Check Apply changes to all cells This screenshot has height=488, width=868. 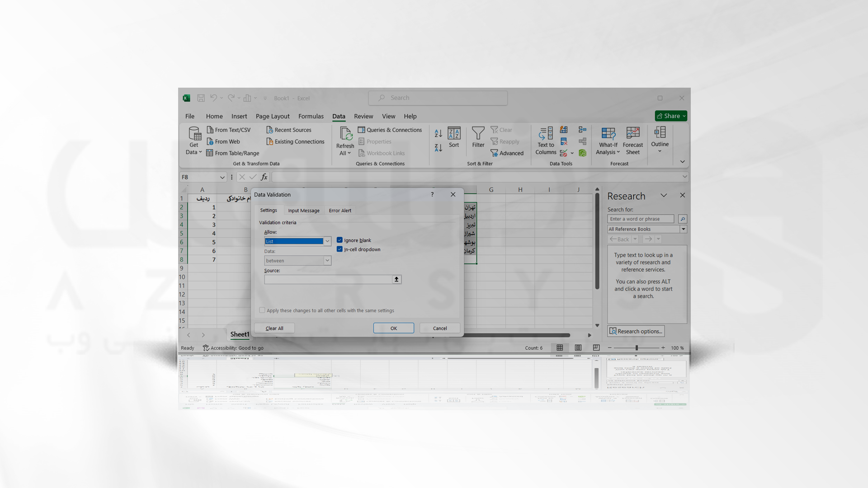tap(261, 310)
